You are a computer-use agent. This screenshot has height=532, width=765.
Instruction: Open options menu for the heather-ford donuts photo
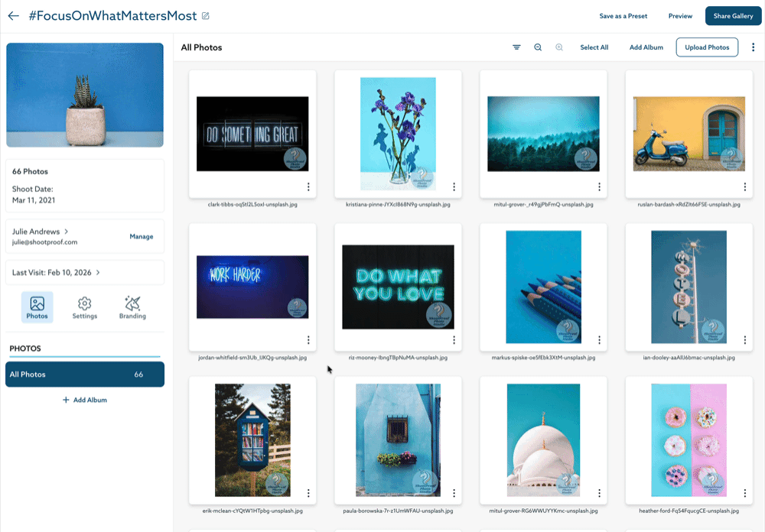744,493
